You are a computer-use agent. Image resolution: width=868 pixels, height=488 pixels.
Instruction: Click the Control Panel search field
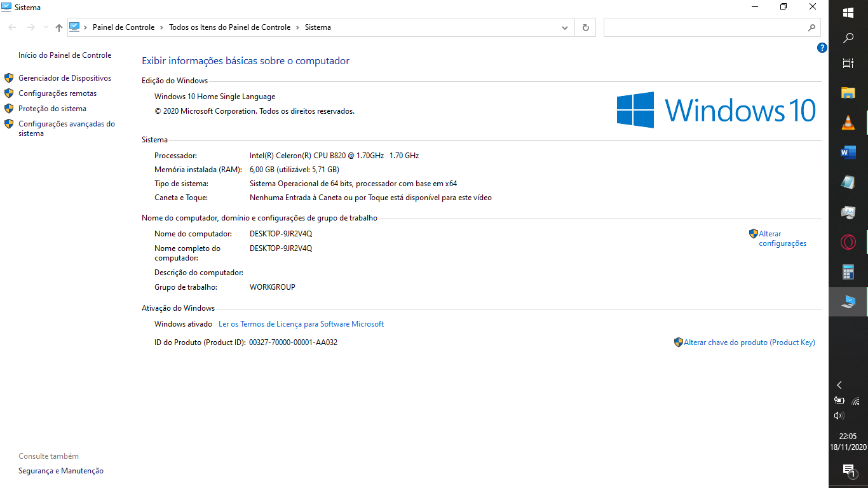click(x=712, y=27)
